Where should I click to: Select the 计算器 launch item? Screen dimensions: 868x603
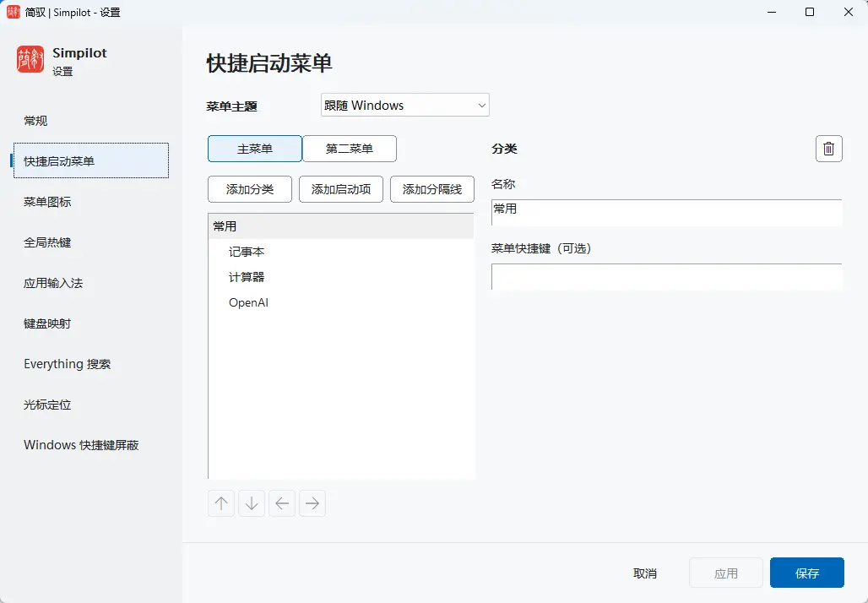(x=341, y=277)
